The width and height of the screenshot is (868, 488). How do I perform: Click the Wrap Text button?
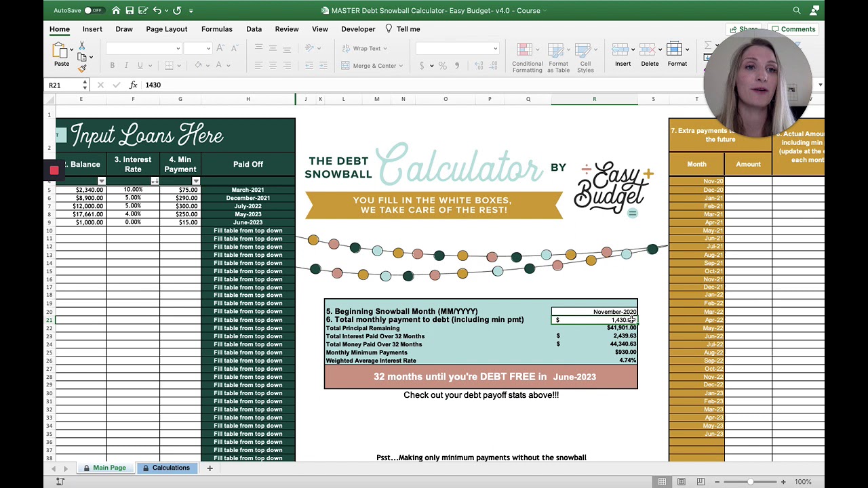365,48
